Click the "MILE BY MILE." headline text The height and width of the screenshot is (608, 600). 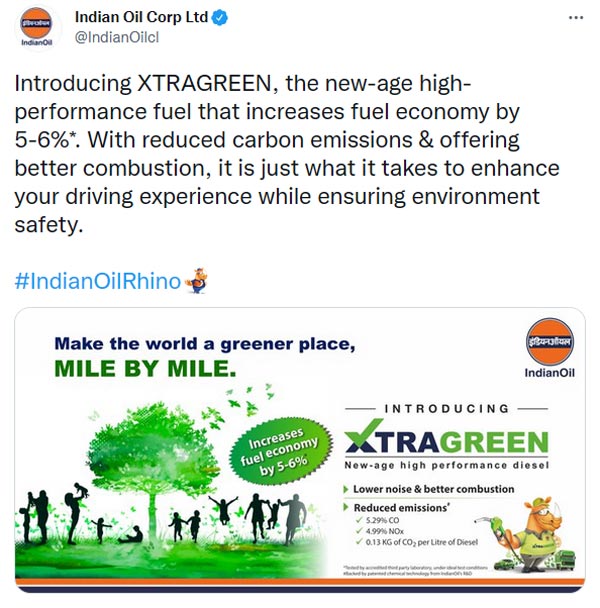(146, 368)
